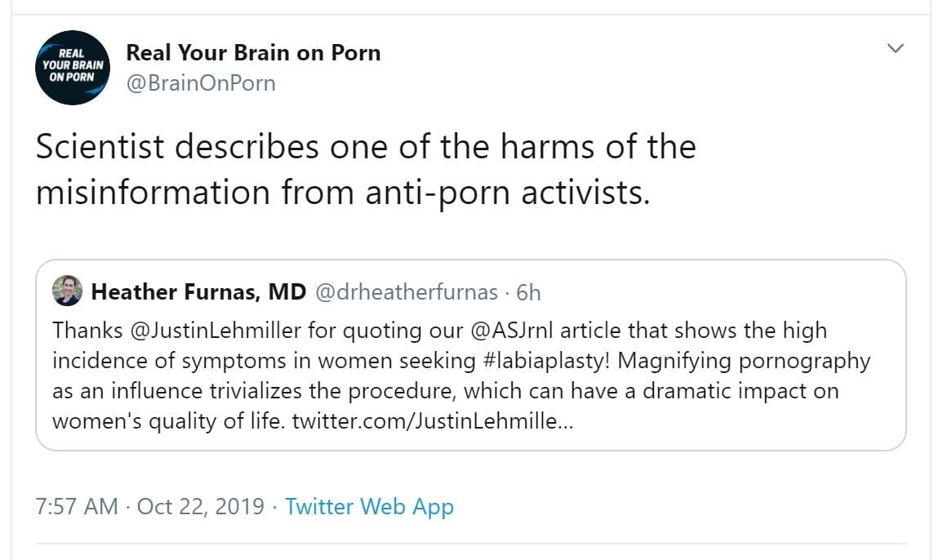Click the @BrainOnPorn handle

[x=201, y=82]
